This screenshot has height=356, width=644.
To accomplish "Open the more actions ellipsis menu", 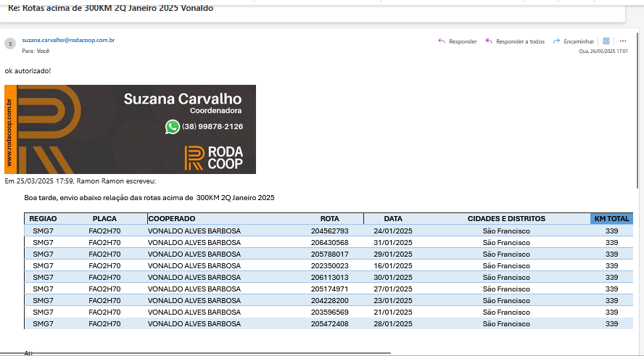I will click(x=623, y=41).
